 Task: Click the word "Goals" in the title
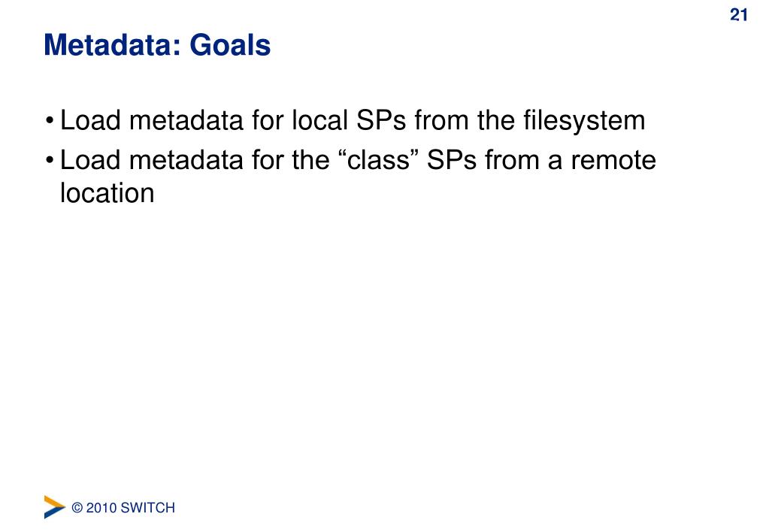coord(230,45)
